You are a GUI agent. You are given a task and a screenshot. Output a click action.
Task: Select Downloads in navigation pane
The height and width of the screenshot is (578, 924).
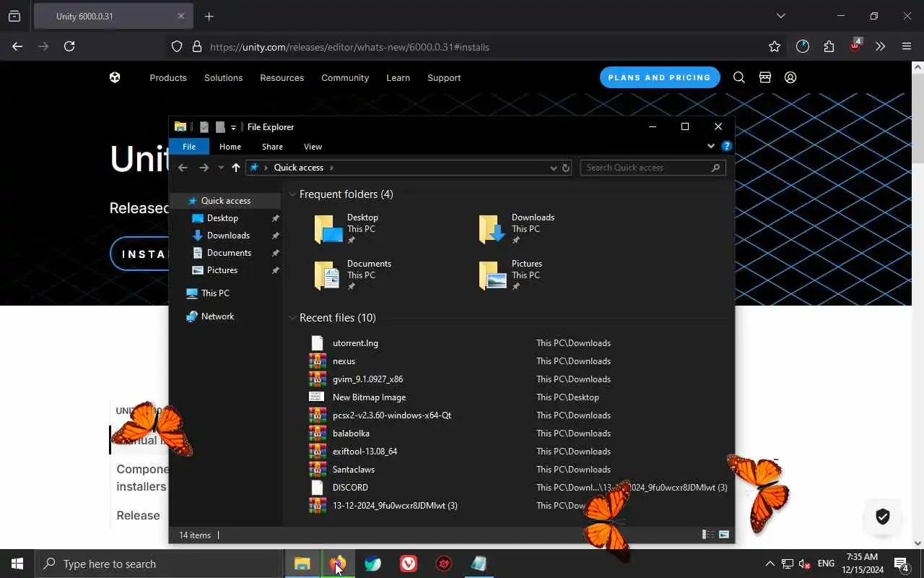coord(228,236)
